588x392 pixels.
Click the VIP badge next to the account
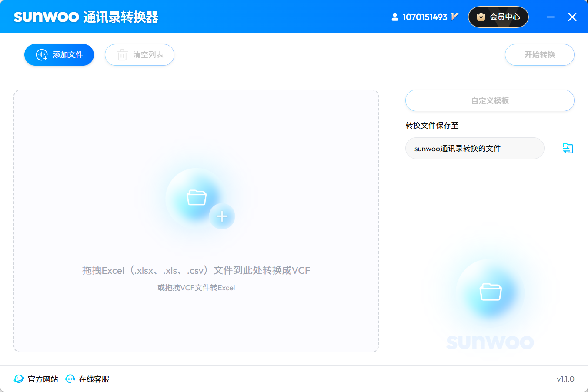455,17
